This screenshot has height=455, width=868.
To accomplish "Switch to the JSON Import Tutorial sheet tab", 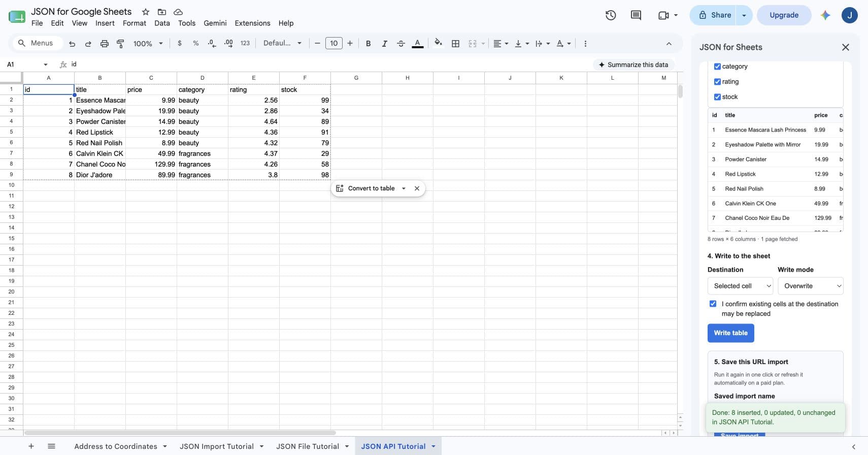I will tap(217, 446).
